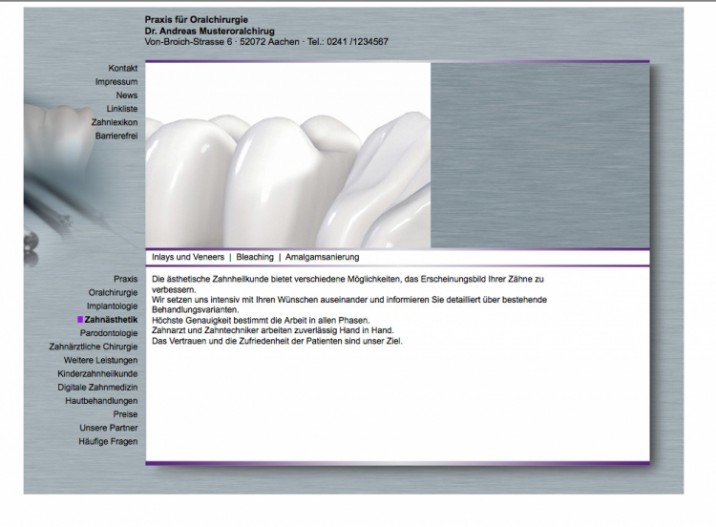Image resolution: width=716 pixels, height=527 pixels.
Task: Open the Parodontologie section
Action: [x=109, y=333]
